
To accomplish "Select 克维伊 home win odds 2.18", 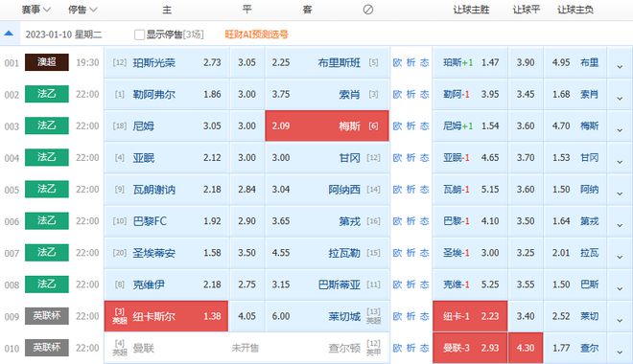I will tap(167, 284).
